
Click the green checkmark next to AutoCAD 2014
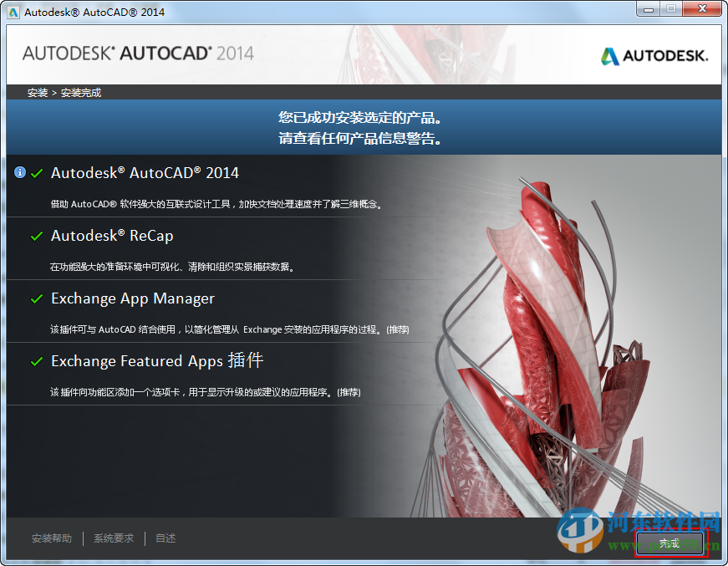(35, 173)
